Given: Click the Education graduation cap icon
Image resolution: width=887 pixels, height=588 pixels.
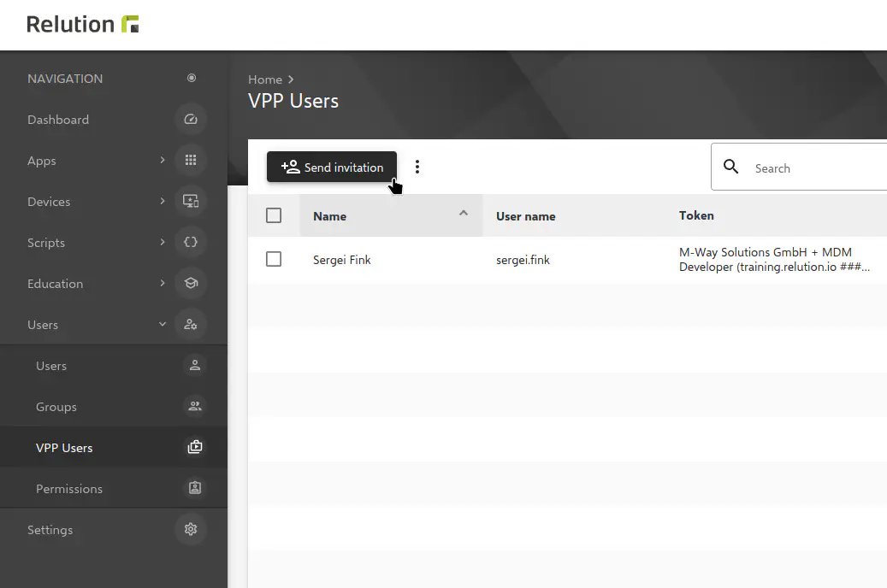Looking at the screenshot, I should (190, 283).
